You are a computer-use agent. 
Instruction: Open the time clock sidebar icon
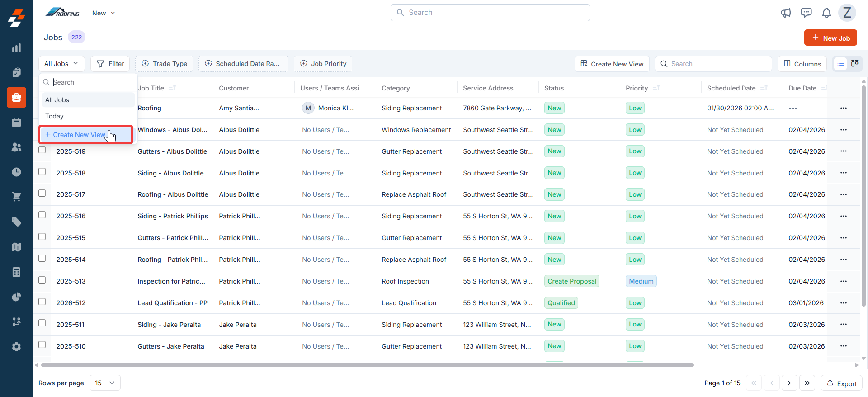click(16, 172)
